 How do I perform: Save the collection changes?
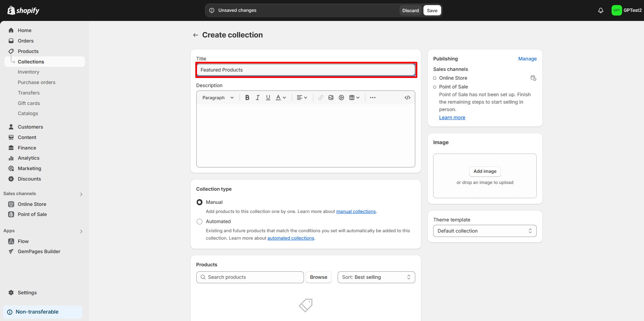[x=432, y=10]
